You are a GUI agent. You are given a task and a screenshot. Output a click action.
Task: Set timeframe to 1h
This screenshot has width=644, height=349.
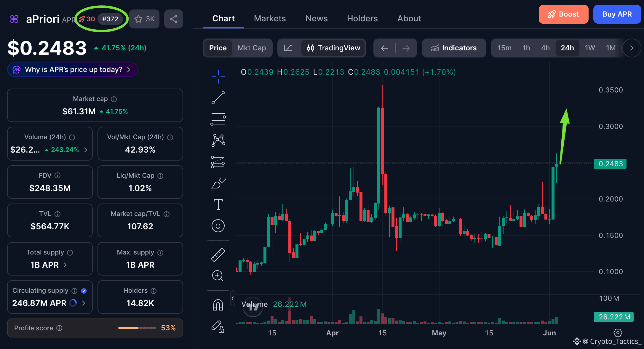pyautogui.click(x=526, y=48)
